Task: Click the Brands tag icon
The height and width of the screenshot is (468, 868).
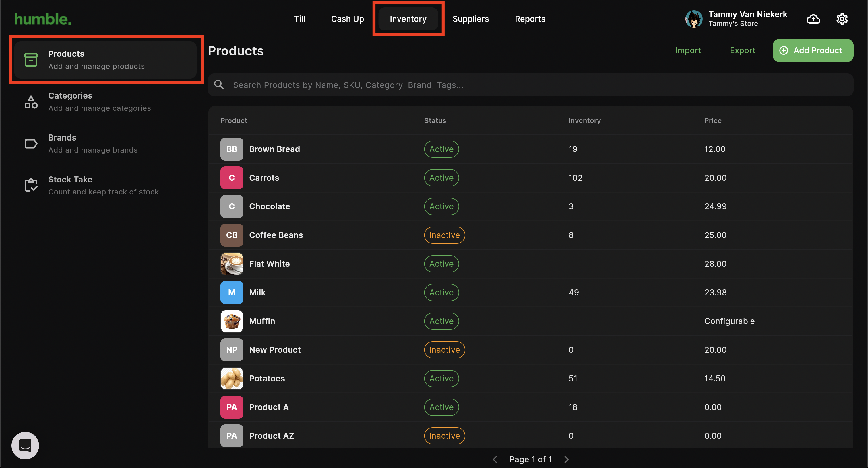Action: point(31,144)
